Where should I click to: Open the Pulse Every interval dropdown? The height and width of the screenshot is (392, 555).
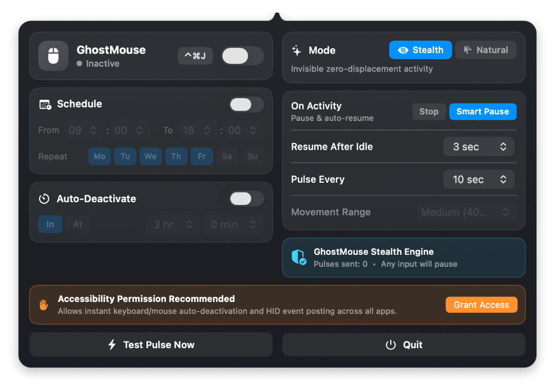[479, 179]
